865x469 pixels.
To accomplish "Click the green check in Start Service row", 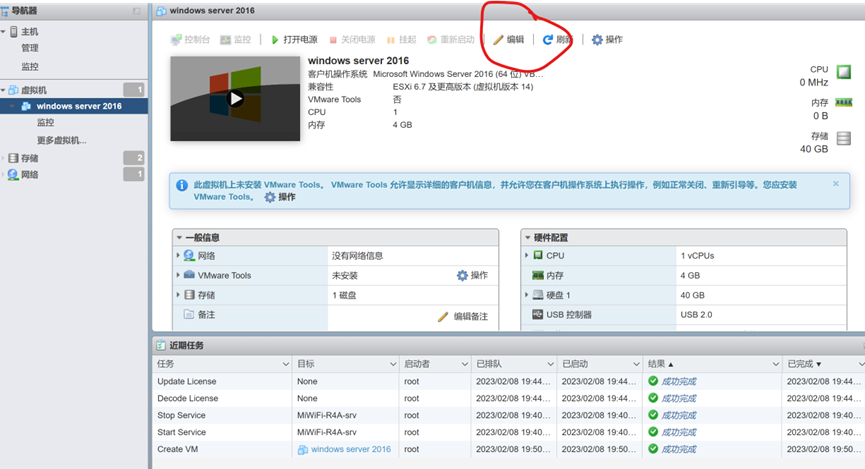I will point(653,432).
